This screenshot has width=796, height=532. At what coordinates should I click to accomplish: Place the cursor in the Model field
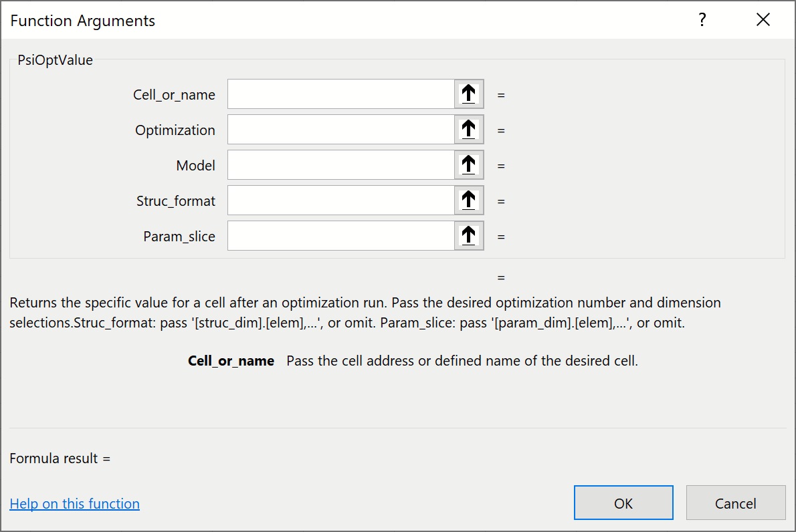pyautogui.click(x=341, y=165)
